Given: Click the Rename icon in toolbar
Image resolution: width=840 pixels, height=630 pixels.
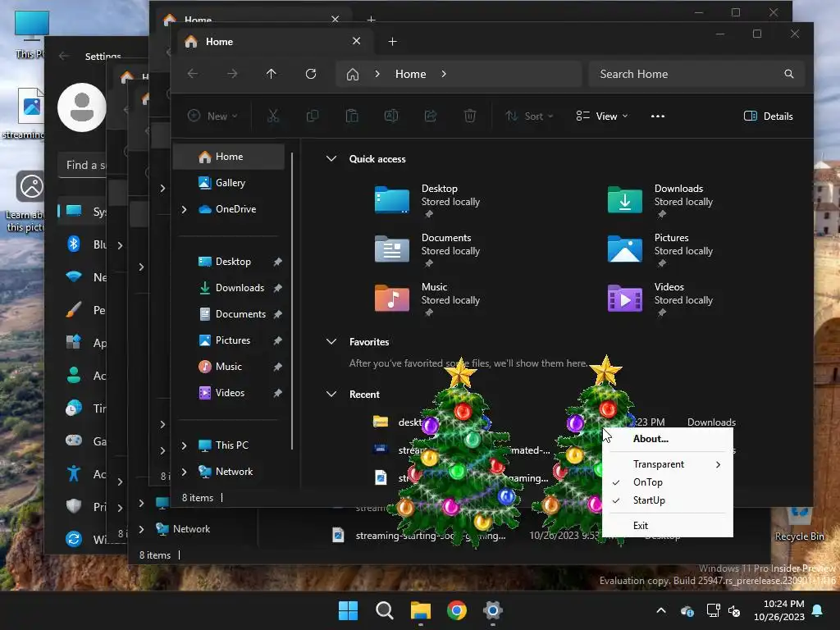Looking at the screenshot, I should [391, 116].
